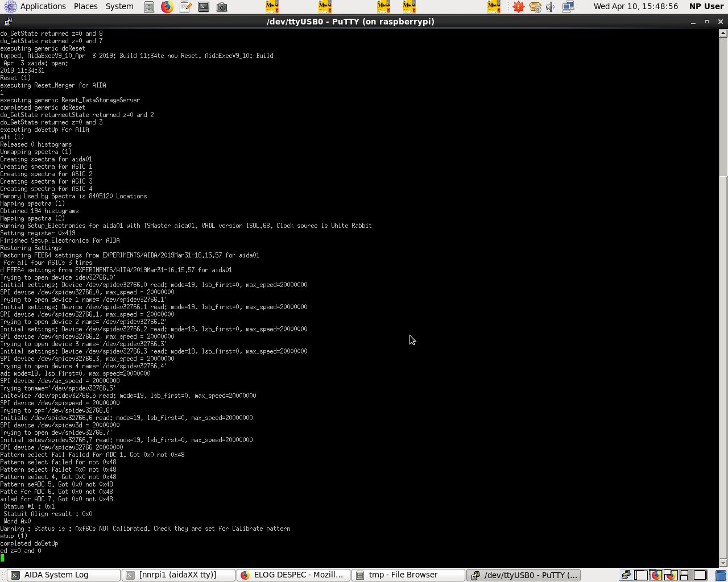Launch the terminal from the top panel
Screen dimensions: 728x582
click(x=204, y=7)
